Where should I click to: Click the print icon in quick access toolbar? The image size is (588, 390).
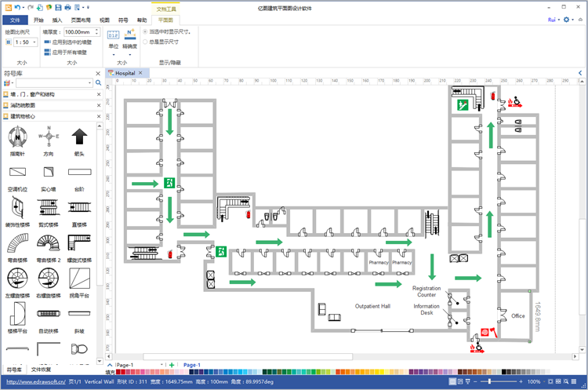(67, 6)
